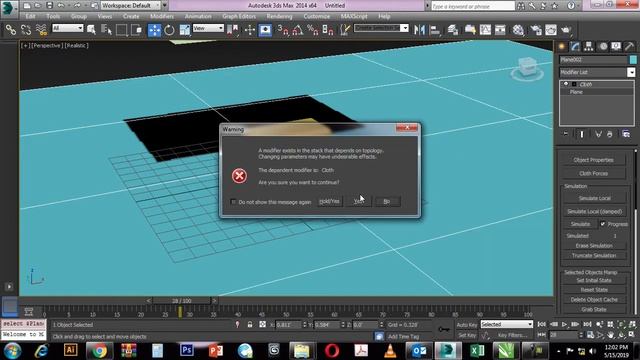Click the Align tool icon
The image size is (640, 360).
click(x=435, y=30)
